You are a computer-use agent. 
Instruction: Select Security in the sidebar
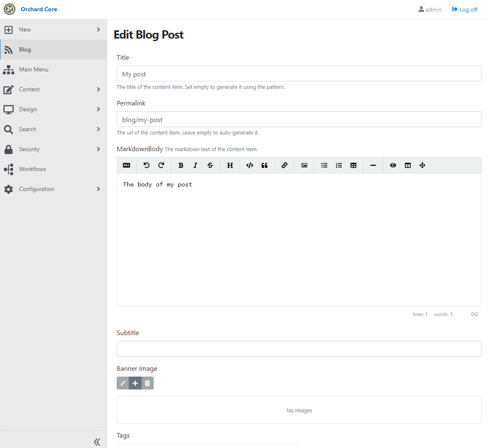pos(54,149)
